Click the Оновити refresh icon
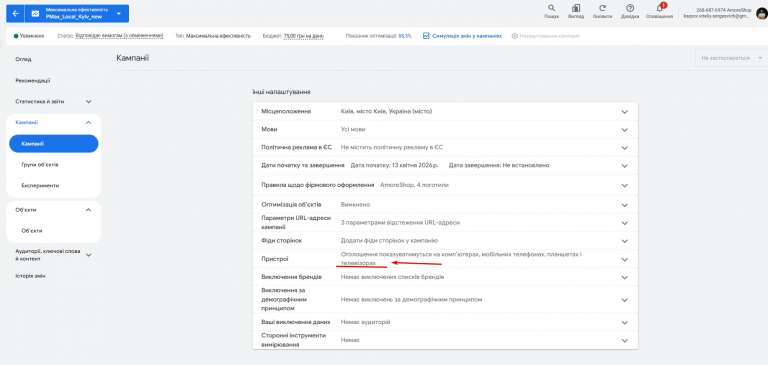 click(x=602, y=8)
